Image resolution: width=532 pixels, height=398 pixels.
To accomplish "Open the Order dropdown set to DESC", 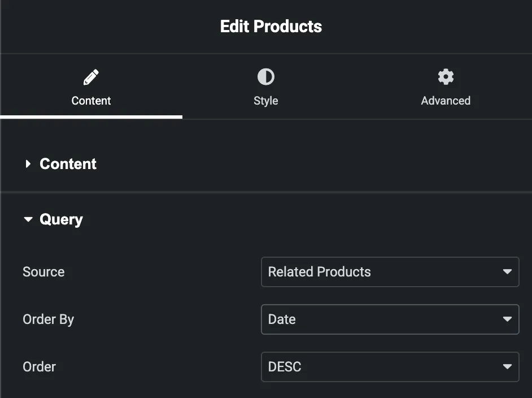I will pyautogui.click(x=390, y=367).
